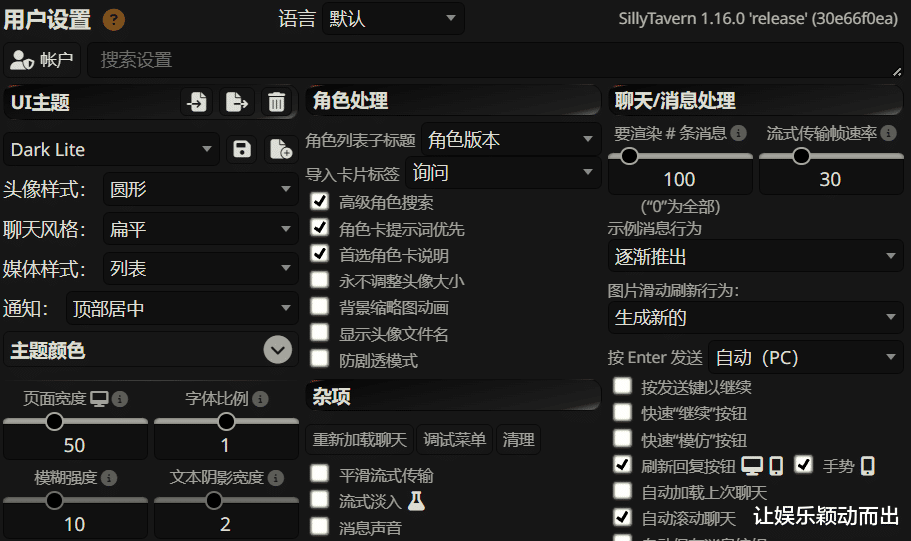Viewport: 911px width, 541px height.
Task: Show info for 模糊强度
Action: click(109, 478)
